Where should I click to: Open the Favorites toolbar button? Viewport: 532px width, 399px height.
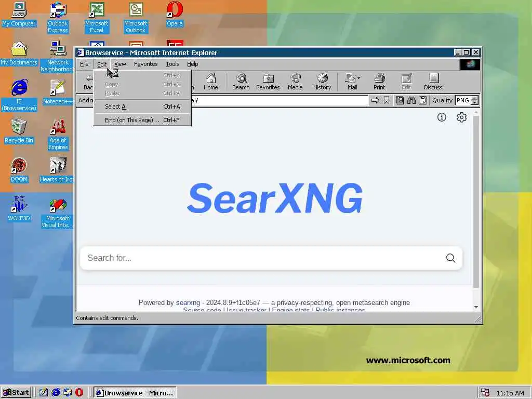pos(268,82)
